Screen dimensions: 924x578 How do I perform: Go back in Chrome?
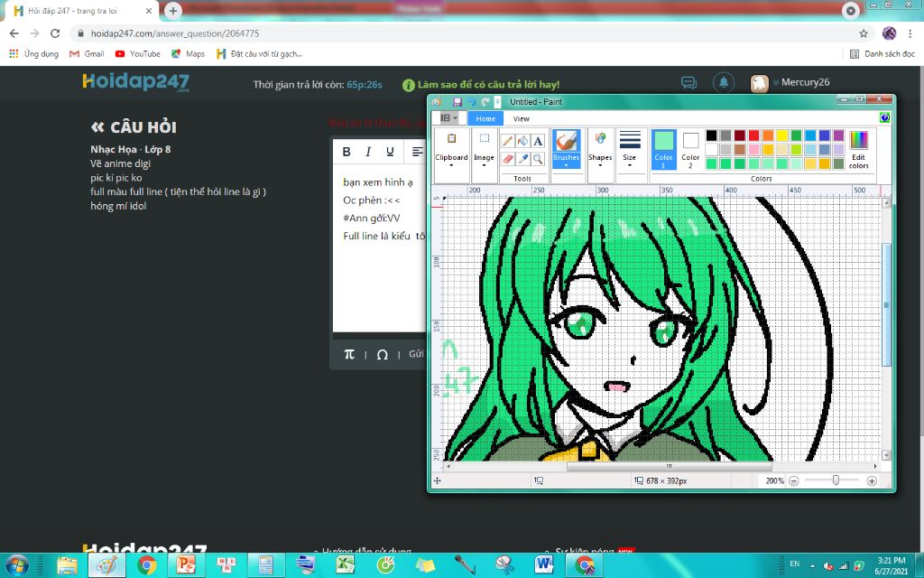(x=14, y=33)
